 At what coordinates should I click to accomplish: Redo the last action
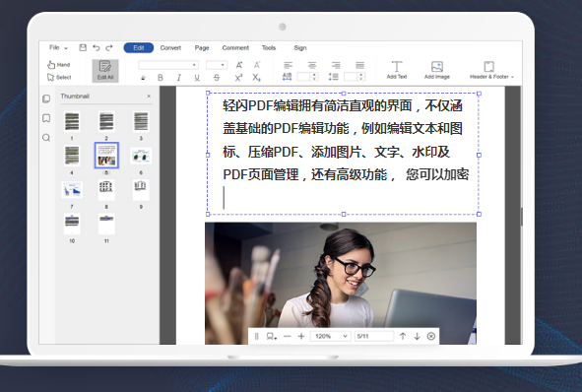(109, 47)
